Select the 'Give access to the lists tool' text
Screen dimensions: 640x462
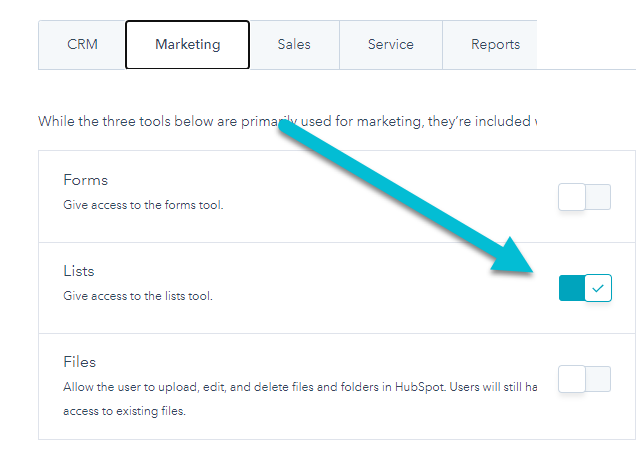(138, 296)
